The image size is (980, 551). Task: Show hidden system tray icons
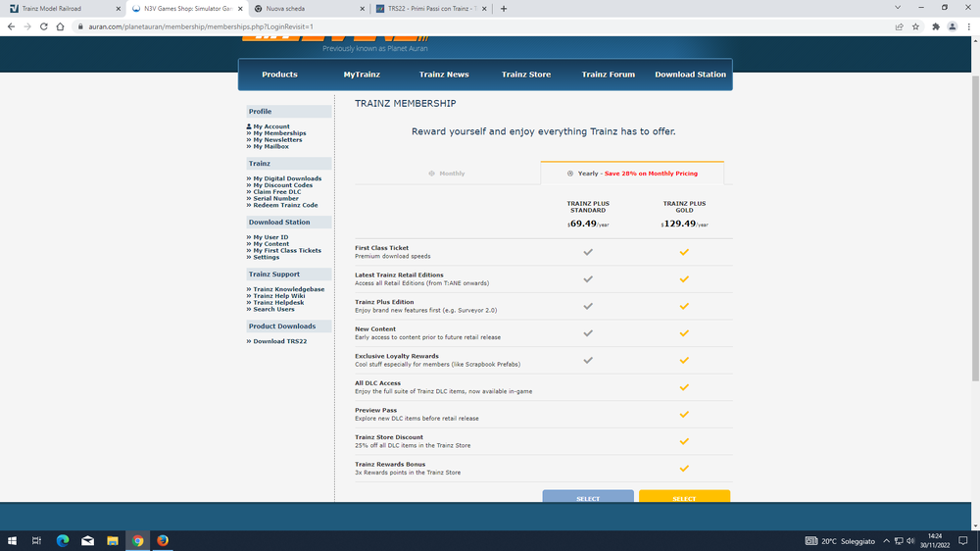coord(886,541)
